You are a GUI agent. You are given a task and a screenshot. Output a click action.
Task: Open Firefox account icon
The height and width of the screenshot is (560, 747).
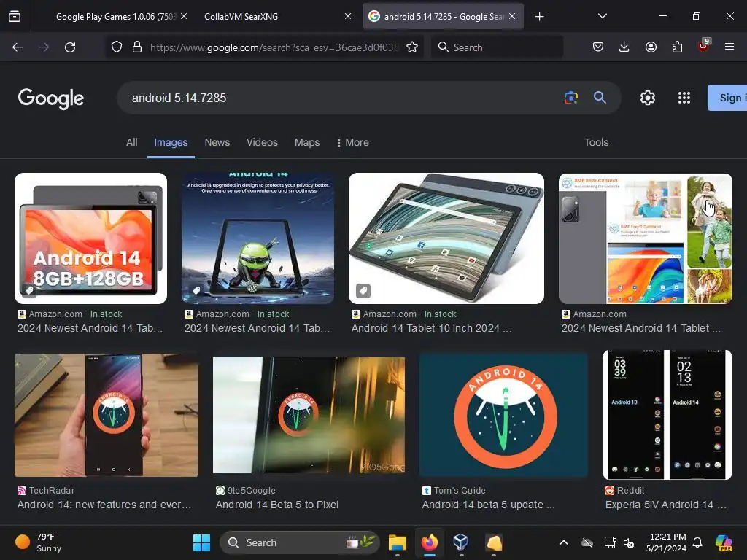pyautogui.click(x=651, y=47)
